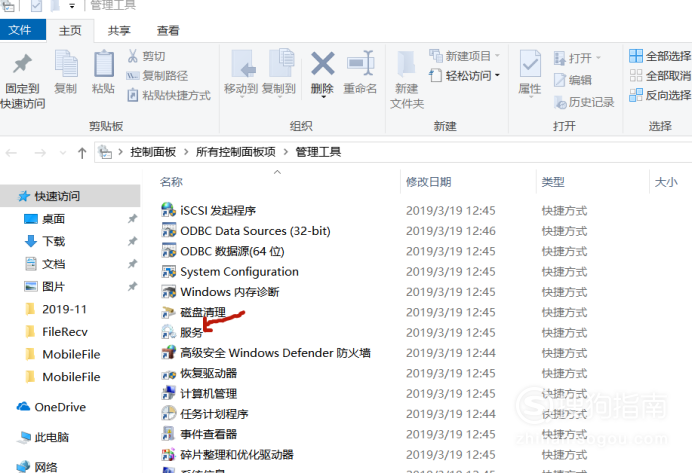
Task: Open the 2019-11 folder in sidebar
Action: pos(64,309)
